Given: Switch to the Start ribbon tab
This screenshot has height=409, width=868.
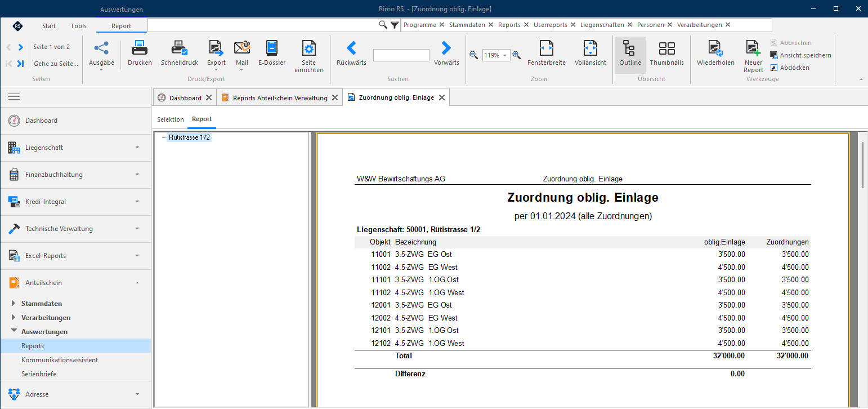Looking at the screenshot, I should pyautogui.click(x=49, y=26).
